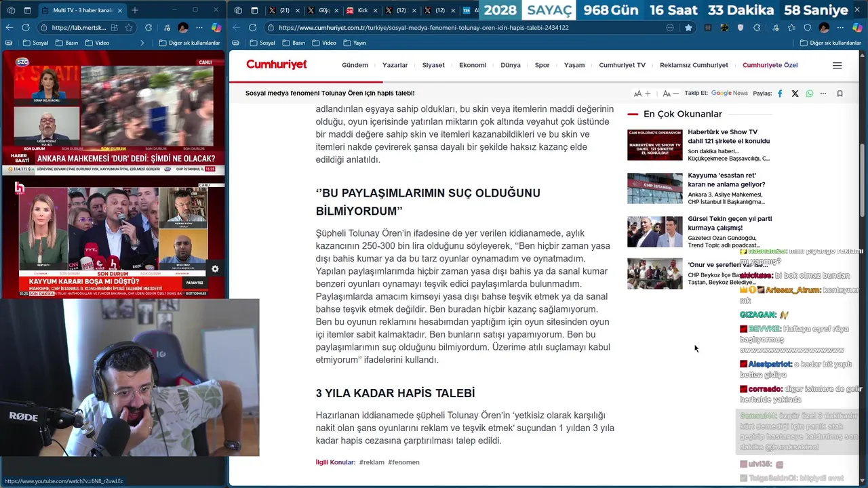Open the profile avatar in the right window
Screen dimensions: 868x488
(824, 28)
